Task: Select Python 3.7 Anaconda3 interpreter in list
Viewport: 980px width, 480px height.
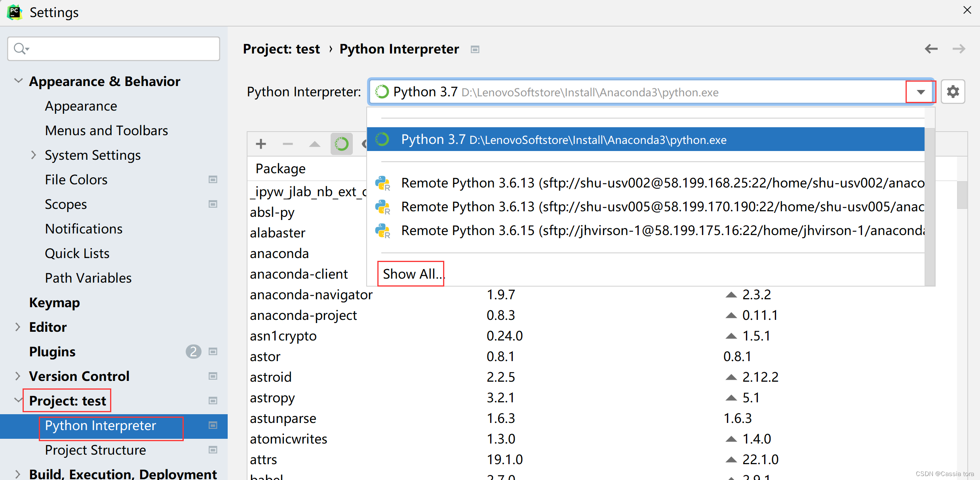Action: 645,139
